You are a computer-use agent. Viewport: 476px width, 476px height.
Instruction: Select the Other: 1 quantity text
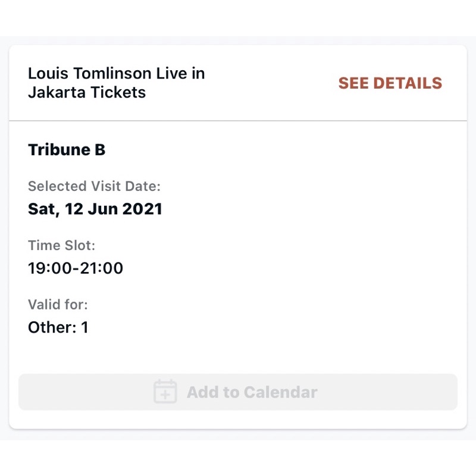tap(58, 327)
